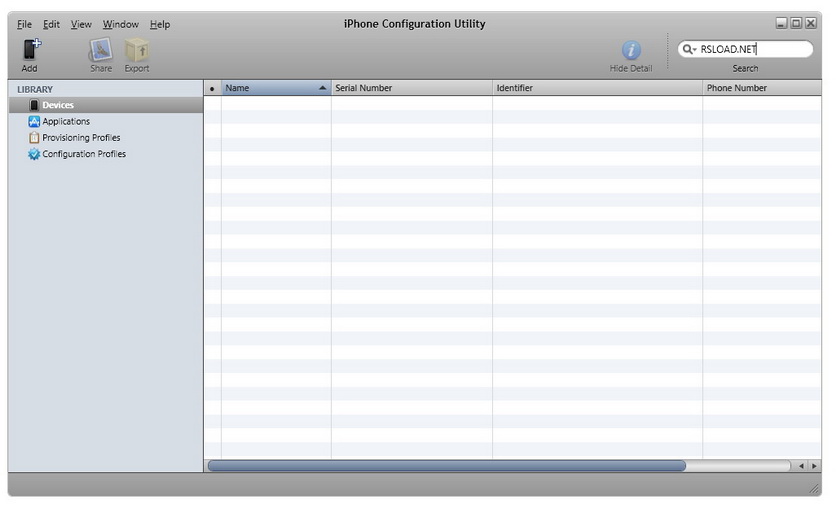Screen dimensions: 840x509
Task: Open the File menu
Action: click(x=24, y=24)
